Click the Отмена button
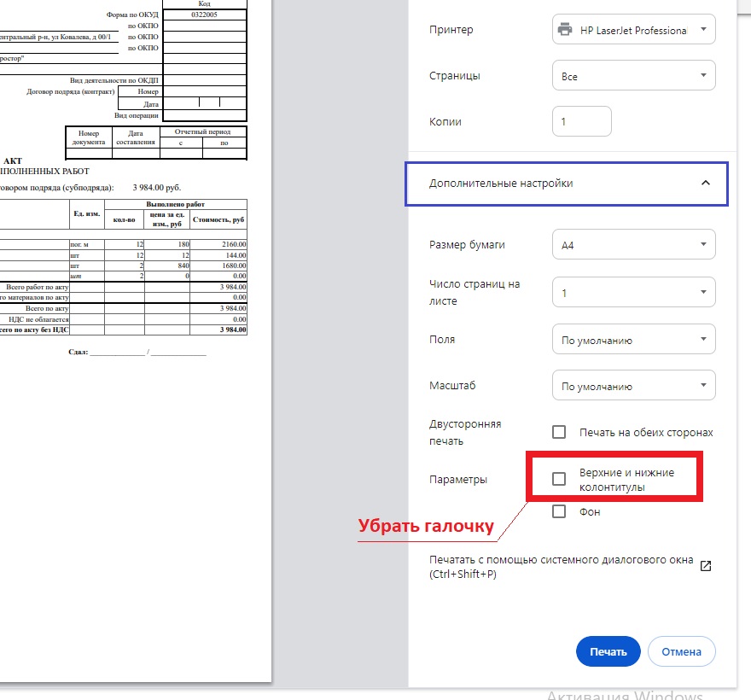The image size is (751, 700). [681, 651]
